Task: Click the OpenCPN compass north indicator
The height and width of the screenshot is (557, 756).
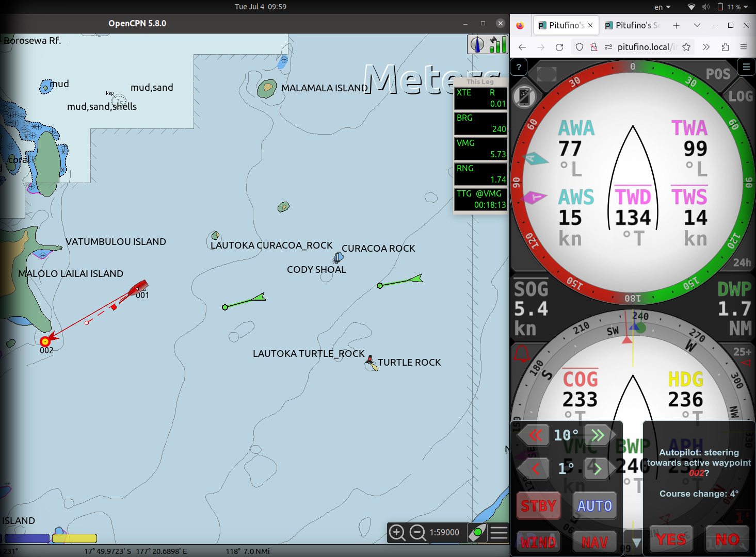Action: click(x=477, y=44)
